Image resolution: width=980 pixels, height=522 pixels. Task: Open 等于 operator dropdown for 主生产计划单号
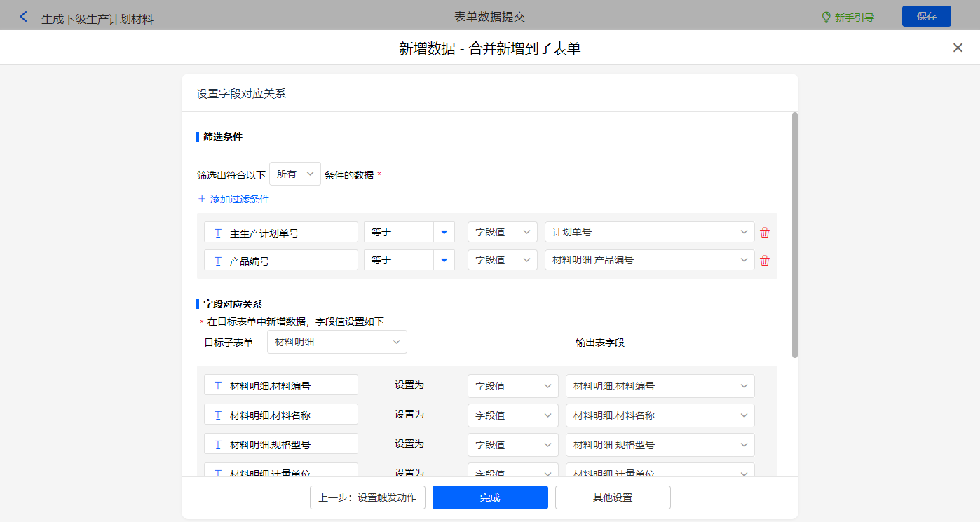tap(444, 233)
